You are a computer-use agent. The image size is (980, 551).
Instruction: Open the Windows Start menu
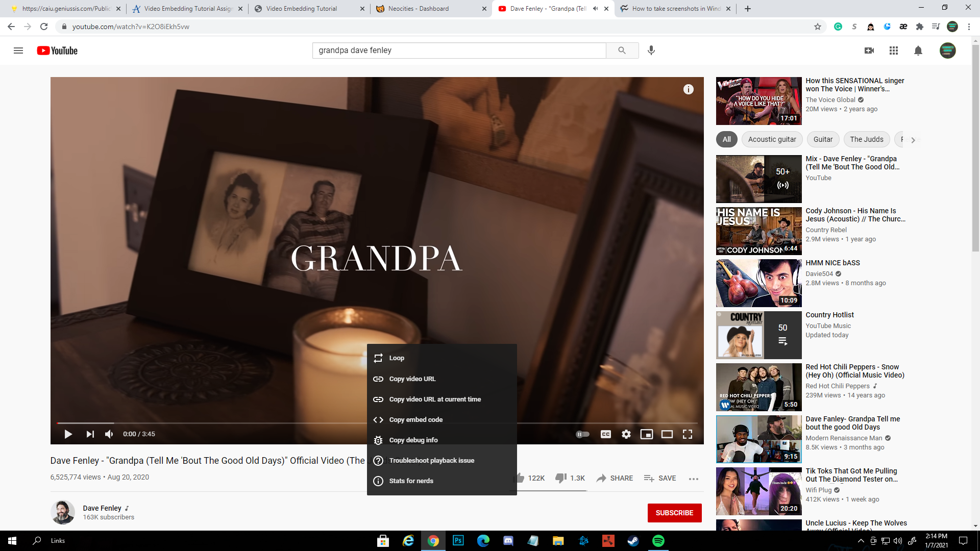click(12, 541)
